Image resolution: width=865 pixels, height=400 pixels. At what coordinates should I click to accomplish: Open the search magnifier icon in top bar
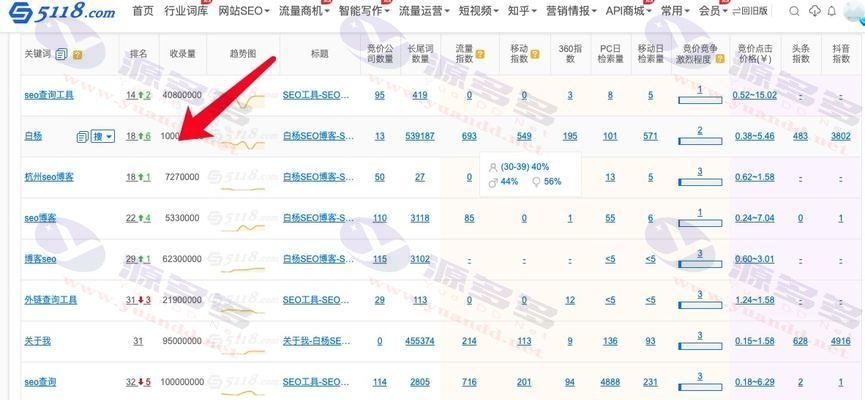794,11
